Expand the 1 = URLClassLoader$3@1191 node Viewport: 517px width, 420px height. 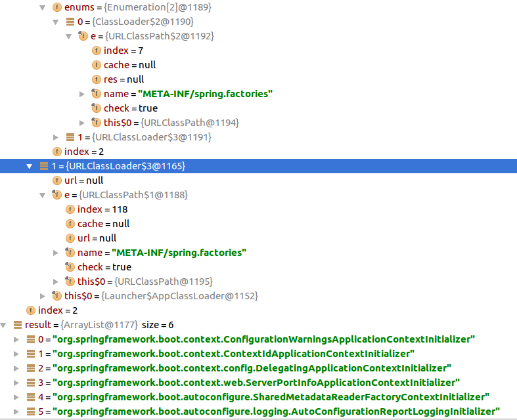click(56, 137)
